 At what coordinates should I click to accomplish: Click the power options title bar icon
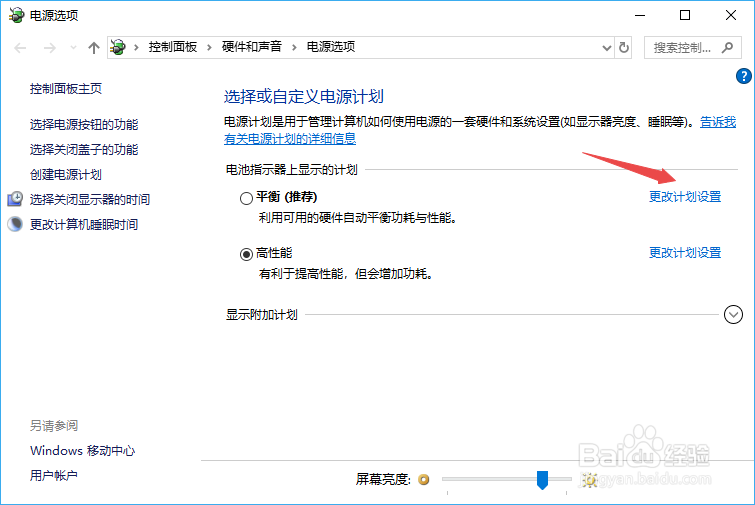point(16,15)
